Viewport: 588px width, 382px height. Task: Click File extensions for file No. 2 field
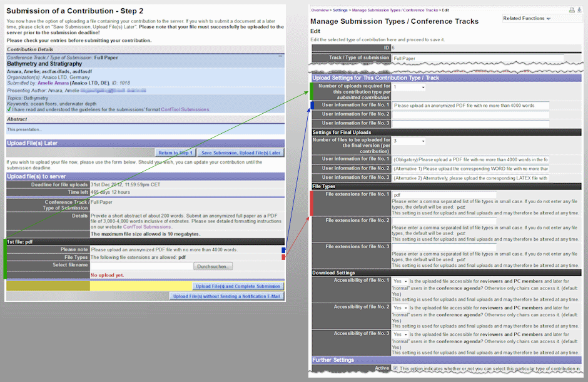pos(444,221)
